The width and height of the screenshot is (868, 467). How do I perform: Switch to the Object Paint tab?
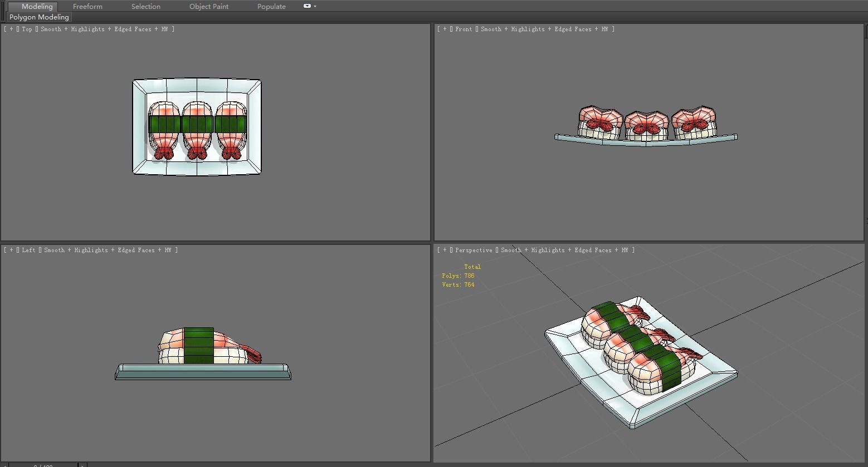click(209, 7)
